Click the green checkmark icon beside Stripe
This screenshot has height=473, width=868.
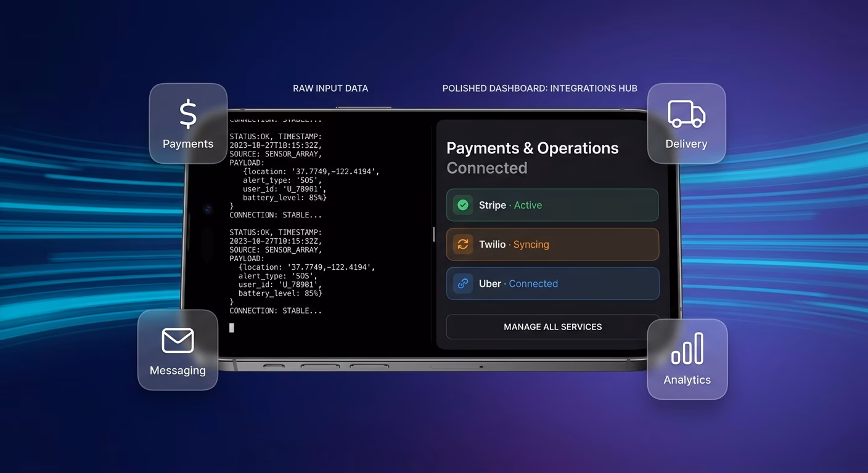click(463, 205)
